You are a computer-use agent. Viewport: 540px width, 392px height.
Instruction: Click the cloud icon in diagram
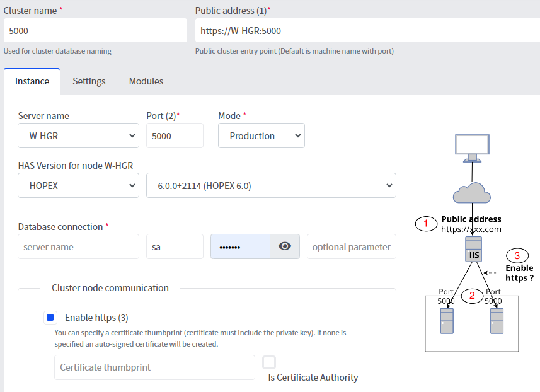point(473,192)
